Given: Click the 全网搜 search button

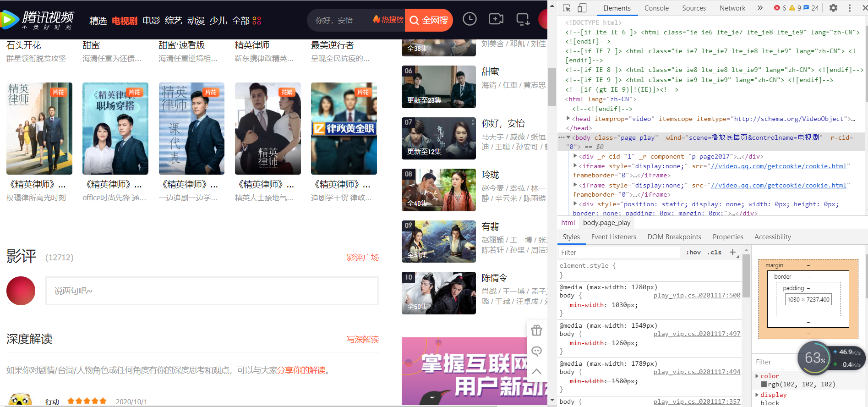Looking at the screenshot, I should 429,20.
